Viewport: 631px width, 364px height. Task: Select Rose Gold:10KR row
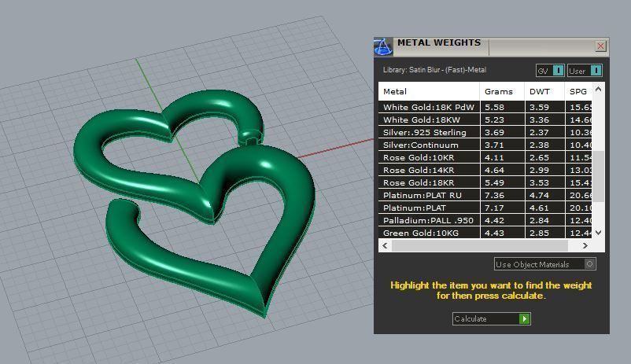[x=485, y=157]
